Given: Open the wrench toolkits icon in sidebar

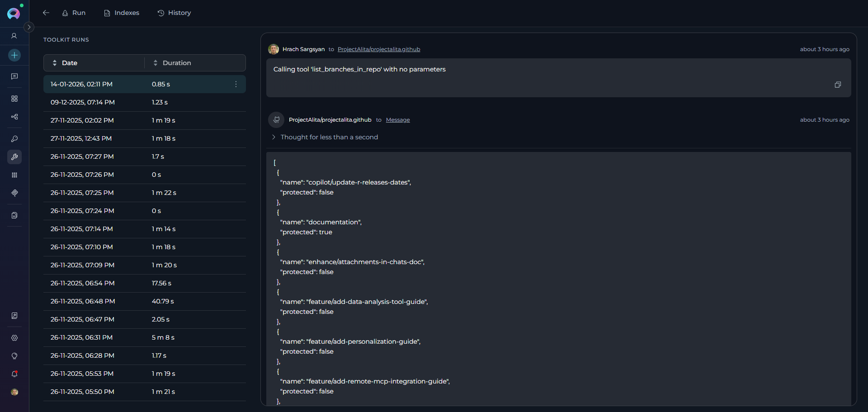Looking at the screenshot, I should point(14,157).
